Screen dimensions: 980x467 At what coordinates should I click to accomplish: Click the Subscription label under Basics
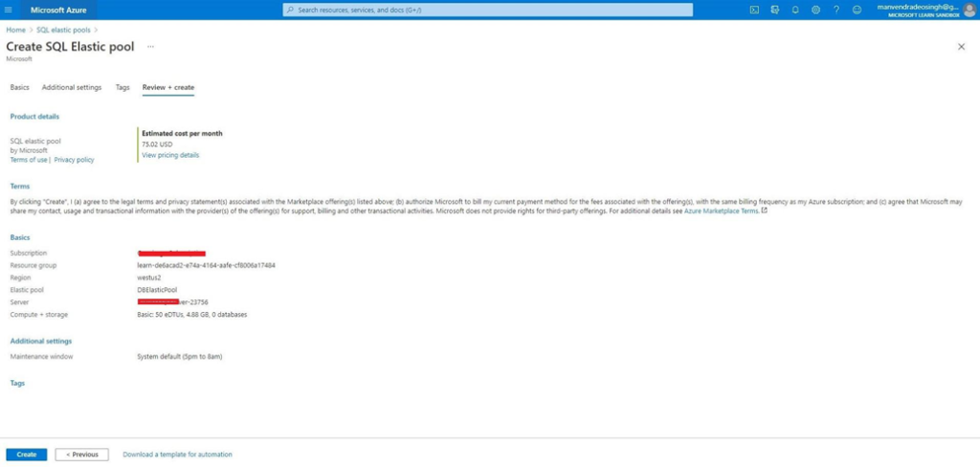[28, 254]
